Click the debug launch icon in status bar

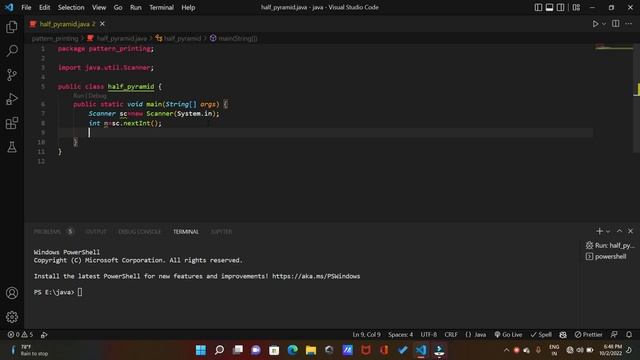point(44,335)
